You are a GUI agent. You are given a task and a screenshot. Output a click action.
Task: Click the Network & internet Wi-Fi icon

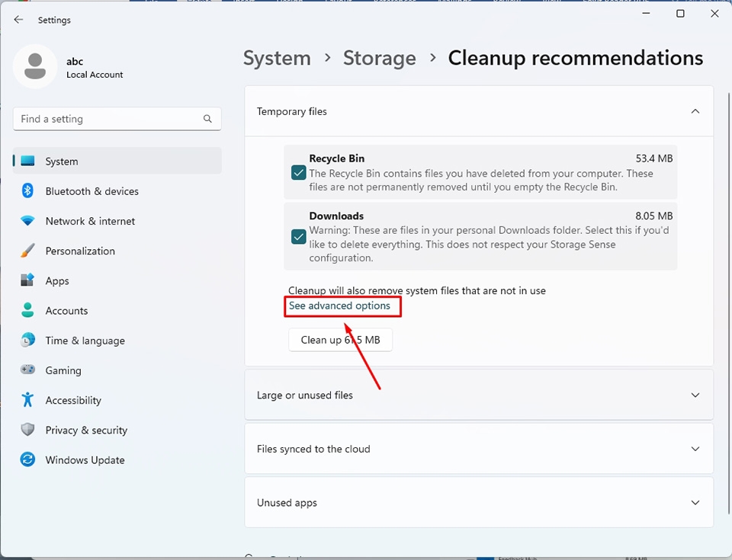27,221
